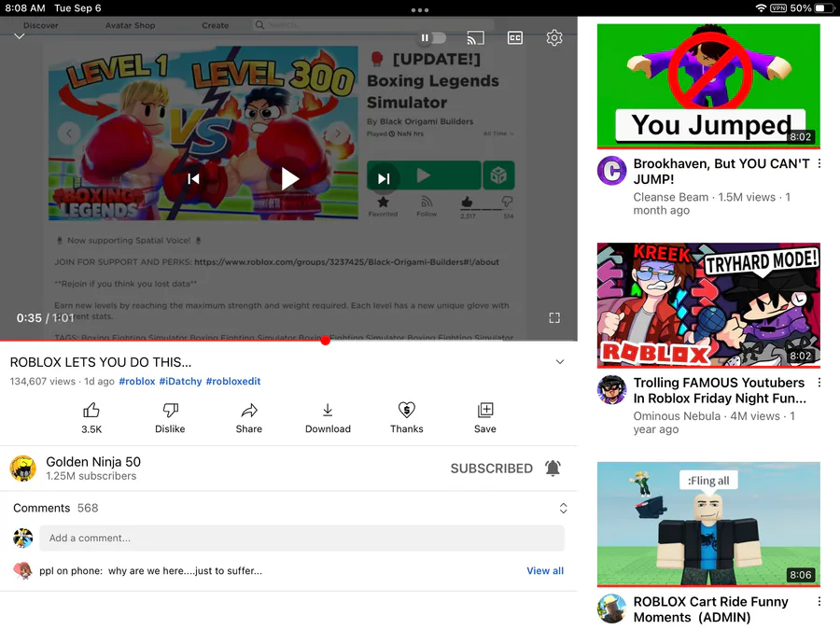Viewport: 840px width, 630px height.
Task: Open options for ROBLOX Cart Ride video
Action: pyautogui.click(x=819, y=602)
